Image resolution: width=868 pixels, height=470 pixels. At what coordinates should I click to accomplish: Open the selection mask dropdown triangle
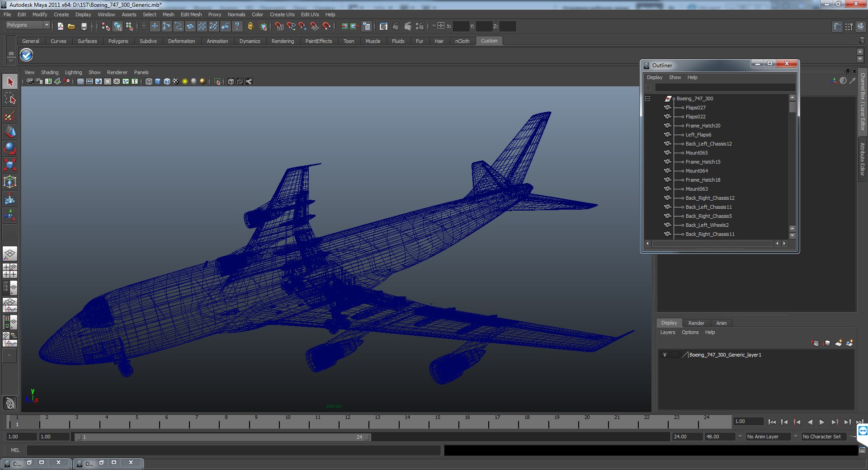144,26
